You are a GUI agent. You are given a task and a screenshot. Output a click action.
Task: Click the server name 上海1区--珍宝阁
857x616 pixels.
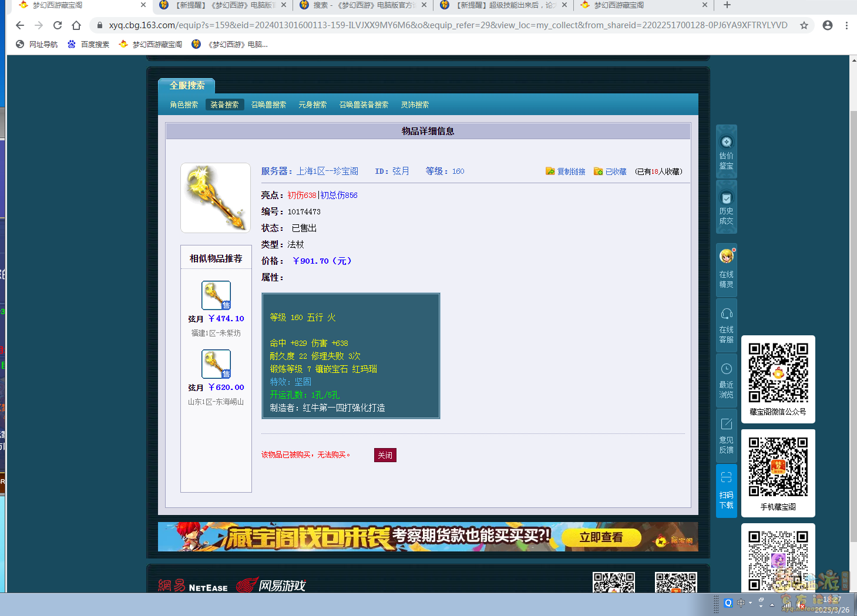[x=327, y=171]
